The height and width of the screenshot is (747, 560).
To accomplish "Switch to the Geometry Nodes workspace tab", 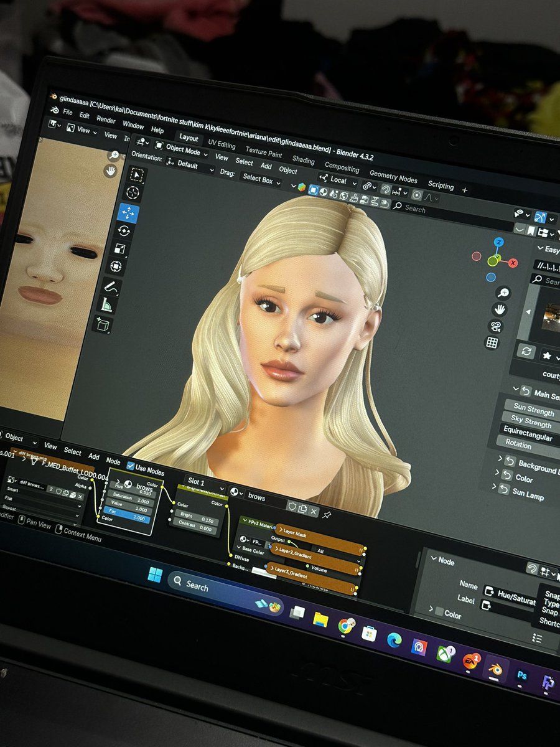I will click(x=393, y=177).
